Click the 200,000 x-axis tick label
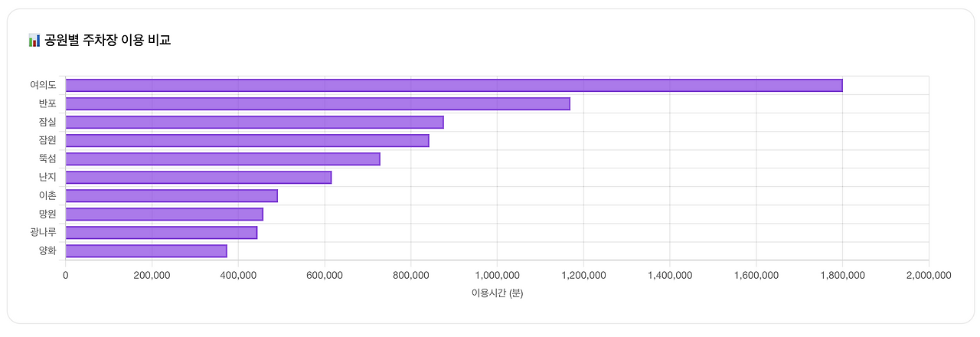Viewport: 980px width, 337px height. (152, 274)
